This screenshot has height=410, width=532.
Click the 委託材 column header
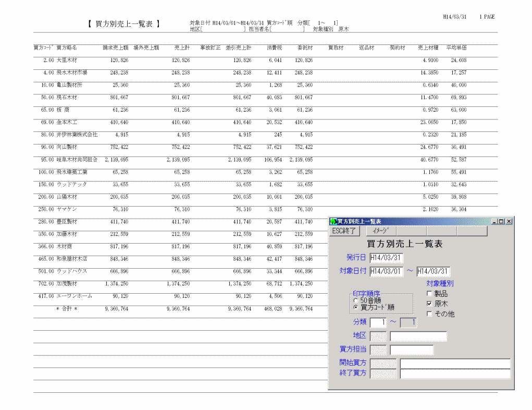[305, 47]
